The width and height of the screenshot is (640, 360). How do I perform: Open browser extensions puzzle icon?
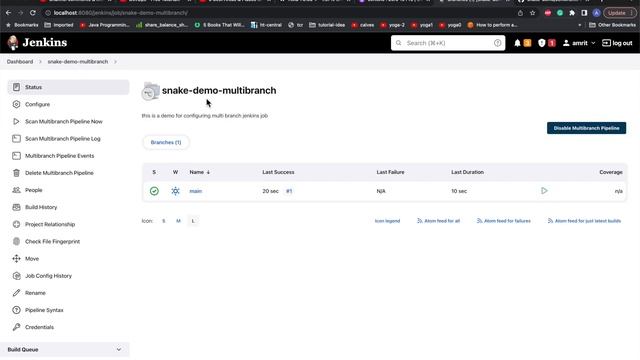(x=572, y=13)
